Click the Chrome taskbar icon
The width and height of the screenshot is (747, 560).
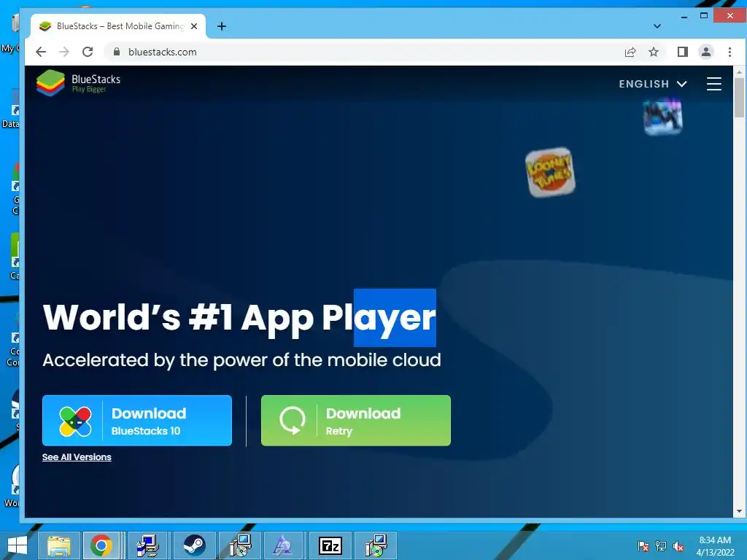point(101,545)
